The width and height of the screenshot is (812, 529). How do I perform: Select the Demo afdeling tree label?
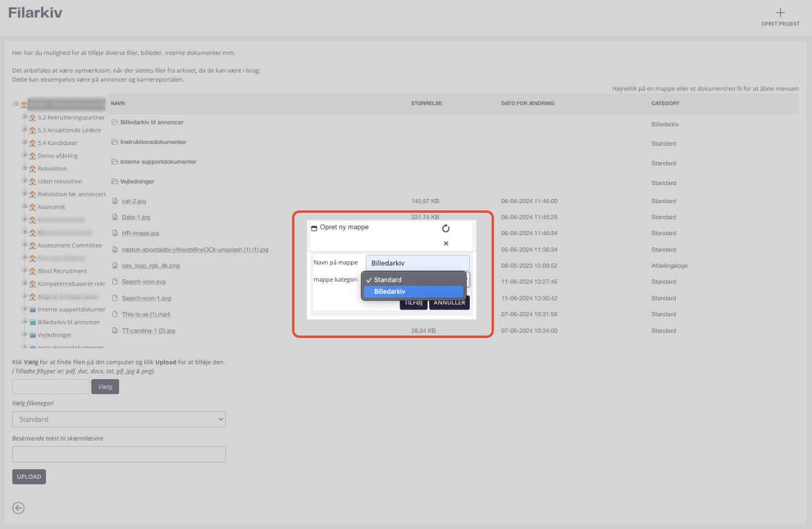tap(57, 156)
